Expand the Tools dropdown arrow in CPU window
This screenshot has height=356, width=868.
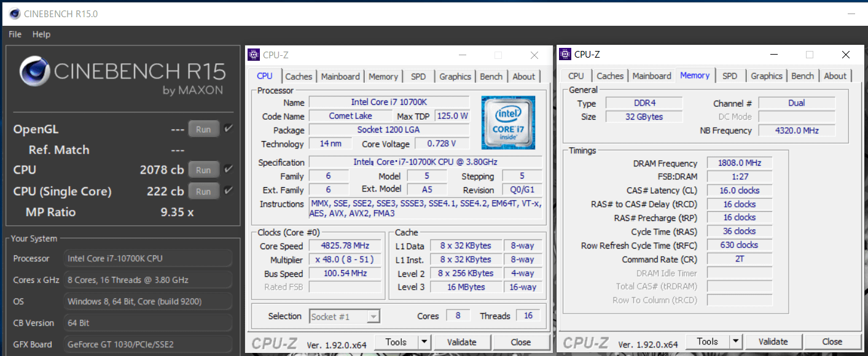(424, 342)
